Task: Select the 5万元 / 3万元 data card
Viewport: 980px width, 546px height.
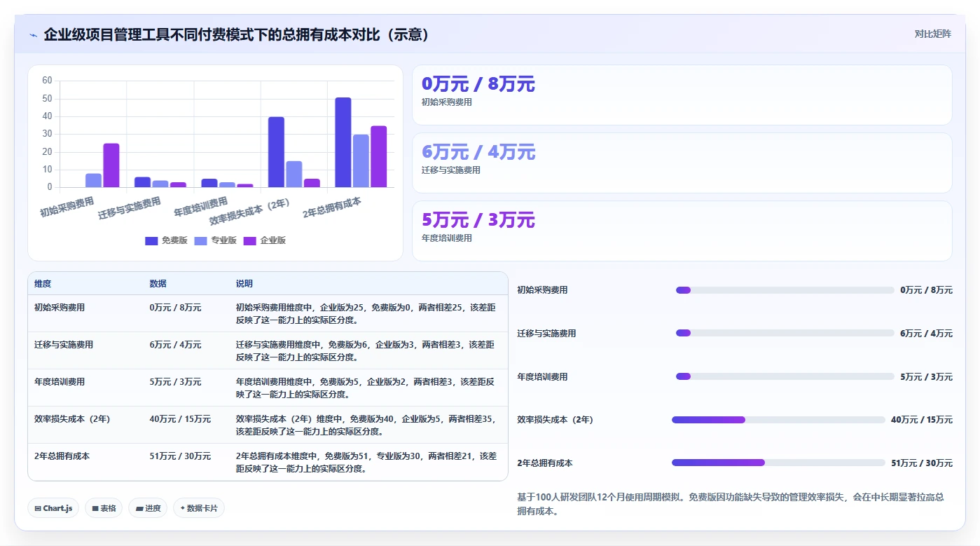Action: (x=682, y=231)
